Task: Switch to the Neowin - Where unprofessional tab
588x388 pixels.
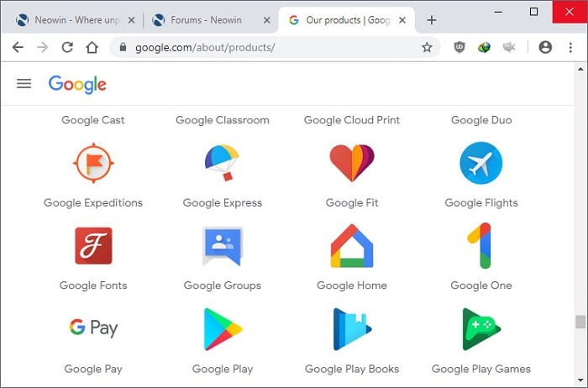Action: (75, 20)
